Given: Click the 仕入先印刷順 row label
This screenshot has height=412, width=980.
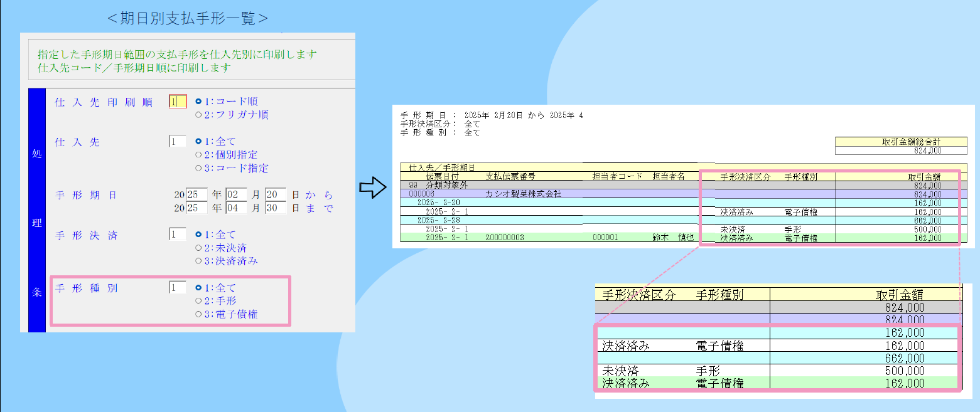Looking at the screenshot, I should [104, 102].
